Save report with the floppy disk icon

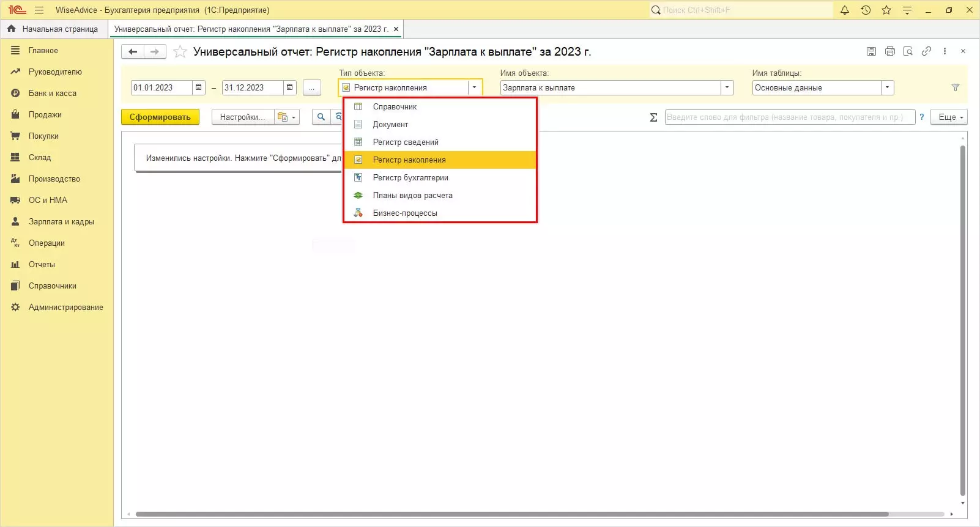(x=872, y=51)
